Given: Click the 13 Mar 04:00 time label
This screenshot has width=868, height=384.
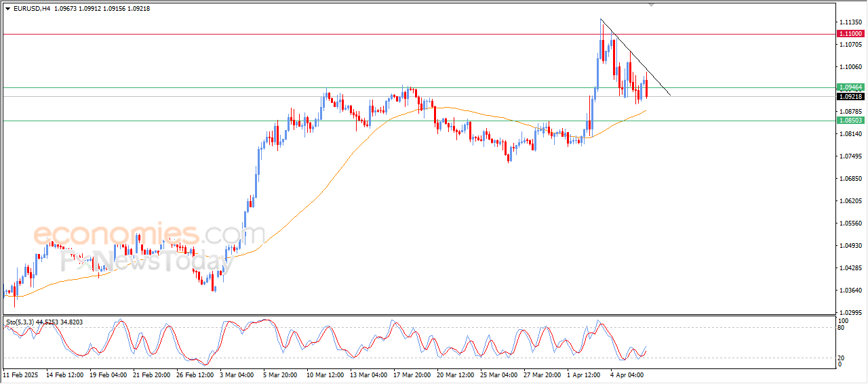Looking at the screenshot, I should click(368, 374).
